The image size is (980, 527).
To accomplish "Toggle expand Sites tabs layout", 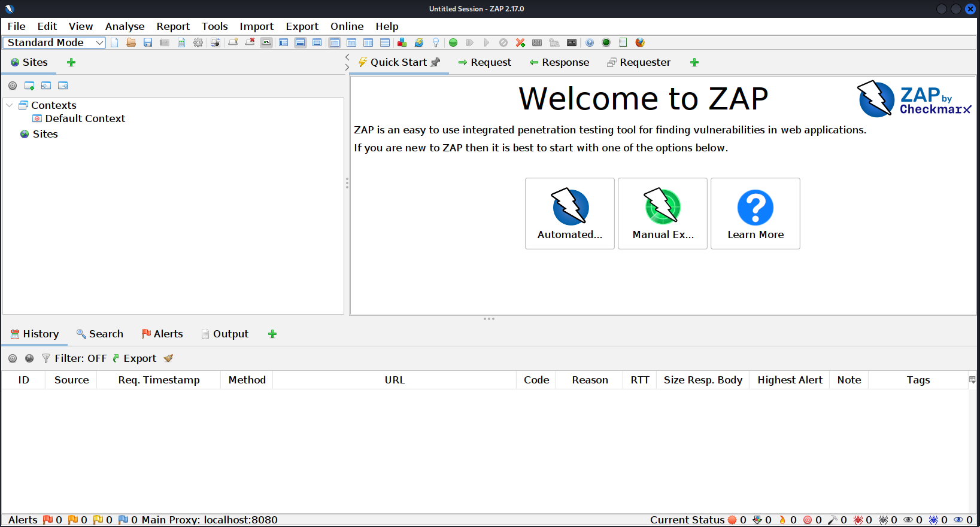I will tap(284, 42).
